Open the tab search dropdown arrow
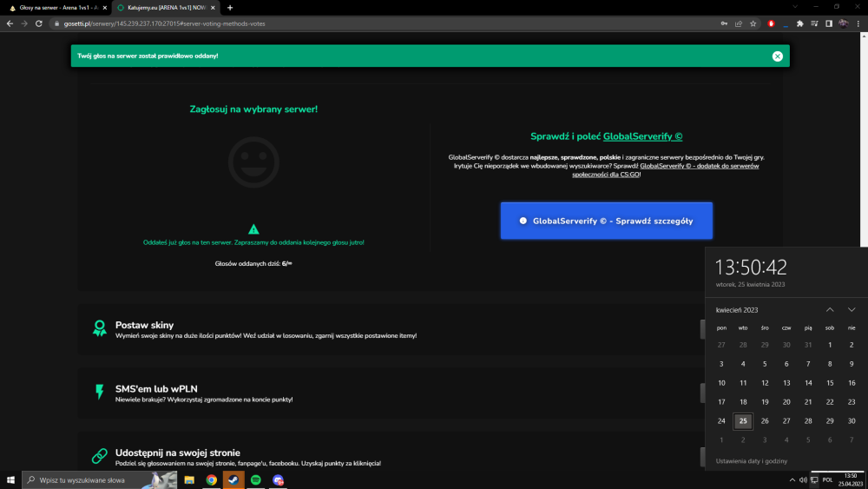The image size is (868, 489). 795,7
